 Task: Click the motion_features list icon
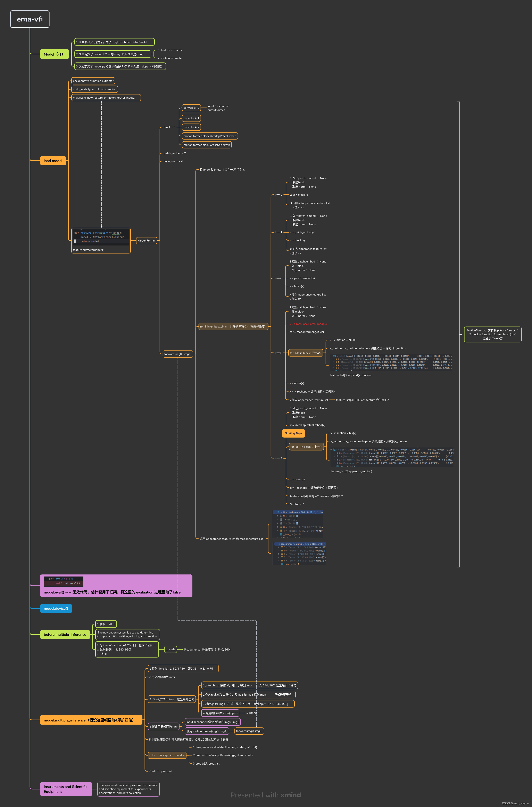click(278, 512)
